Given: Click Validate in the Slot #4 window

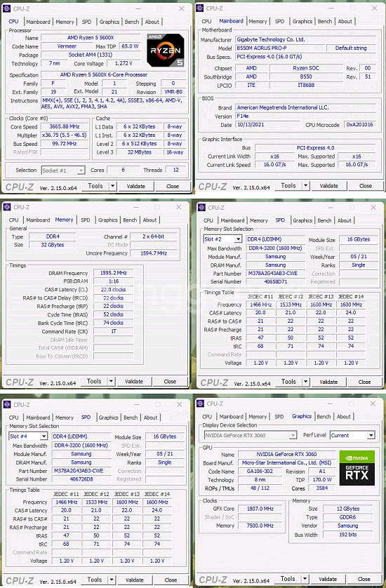Looking at the screenshot, I should 134,580.
